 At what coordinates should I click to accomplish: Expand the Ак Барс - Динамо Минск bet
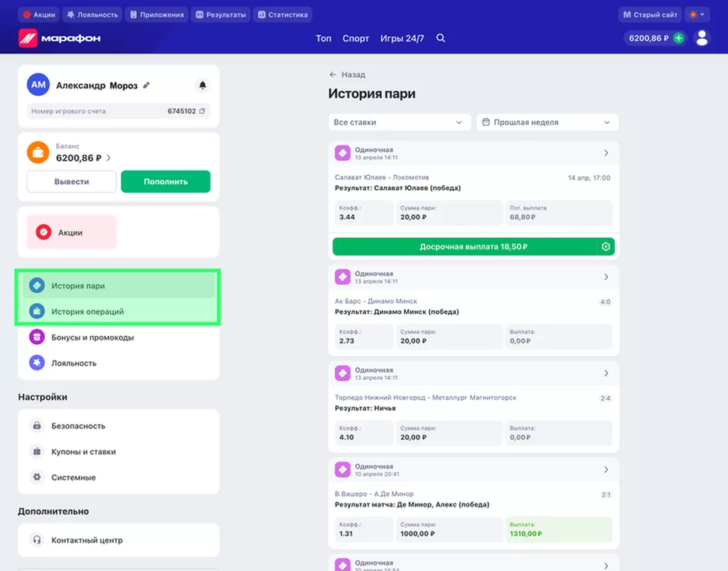point(606,277)
